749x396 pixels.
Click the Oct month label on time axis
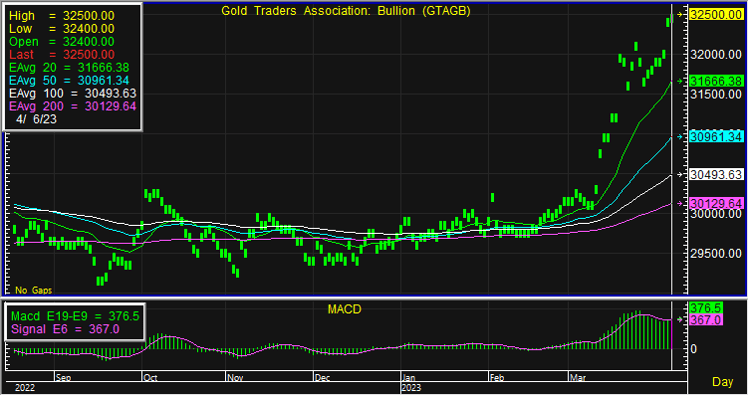point(150,377)
